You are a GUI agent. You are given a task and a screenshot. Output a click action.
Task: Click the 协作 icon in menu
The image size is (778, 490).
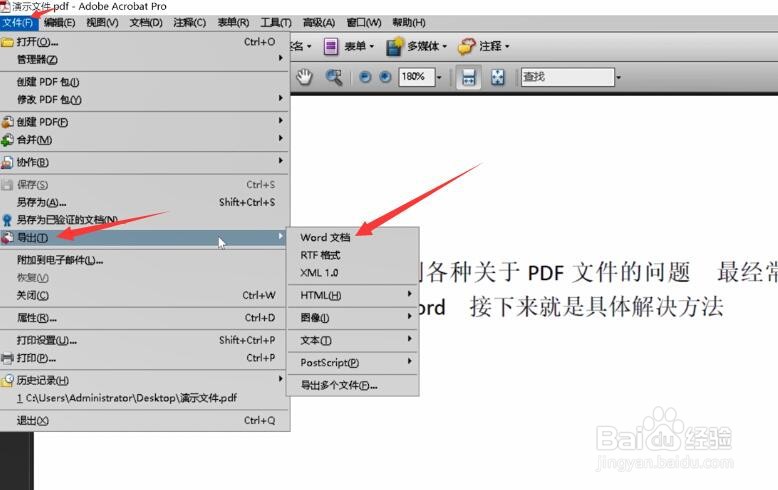click(x=7, y=162)
